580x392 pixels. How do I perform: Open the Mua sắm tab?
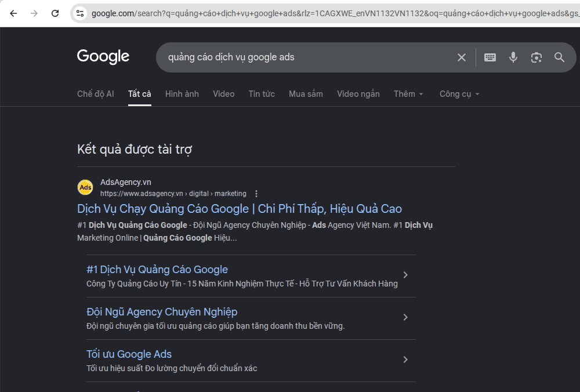(x=306, y=94)
